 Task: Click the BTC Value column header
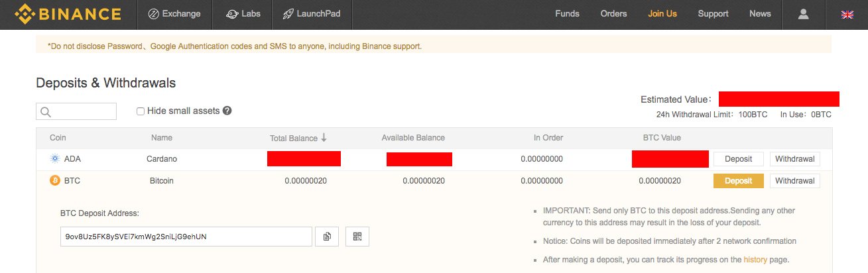click(x=662, y=138)
